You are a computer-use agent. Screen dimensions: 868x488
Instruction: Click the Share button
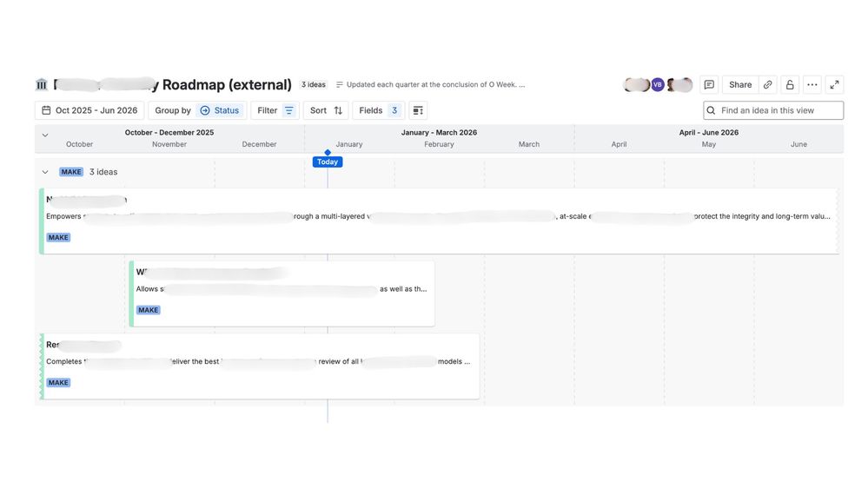[x=740, y=84]
